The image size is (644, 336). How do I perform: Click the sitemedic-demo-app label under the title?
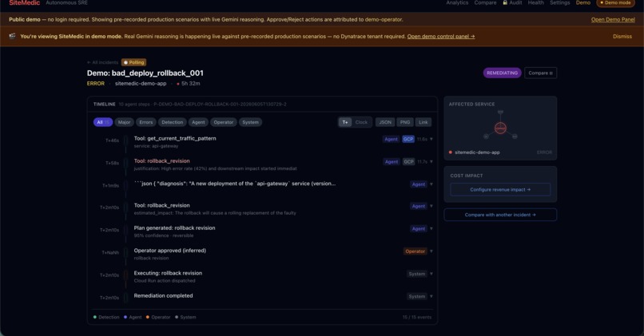(x=141, y=83)
